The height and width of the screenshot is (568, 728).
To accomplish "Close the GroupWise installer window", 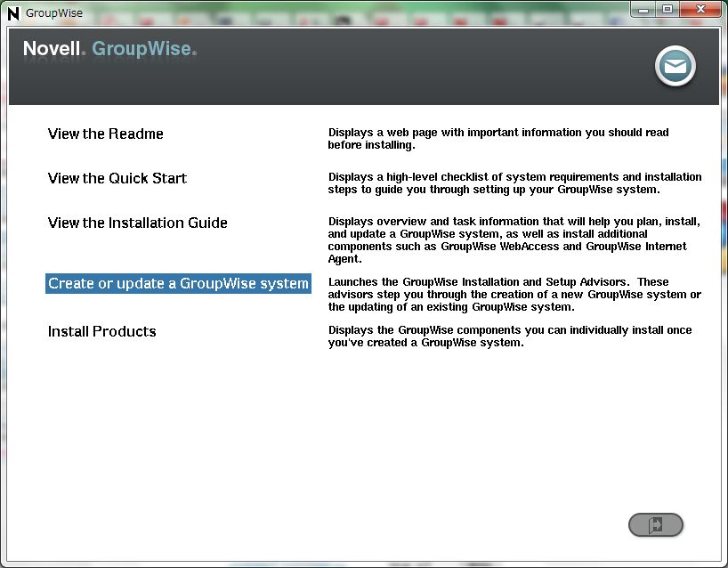I will (x=700, y=9).
